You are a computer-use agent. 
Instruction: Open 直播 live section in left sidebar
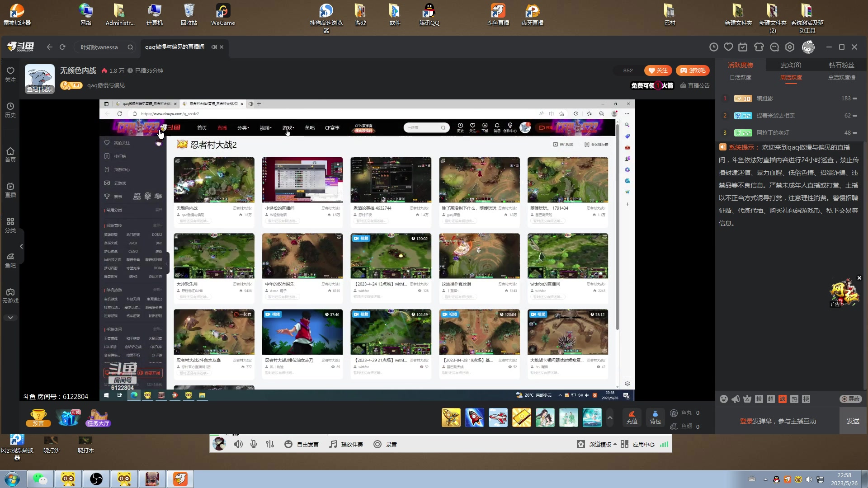[10, 190]
